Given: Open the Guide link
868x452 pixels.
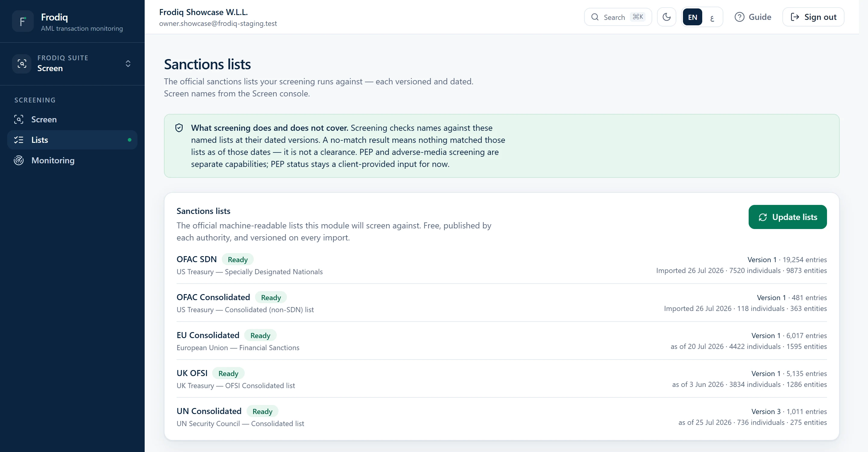Looking at the screenshot, I should pos(753,17).
